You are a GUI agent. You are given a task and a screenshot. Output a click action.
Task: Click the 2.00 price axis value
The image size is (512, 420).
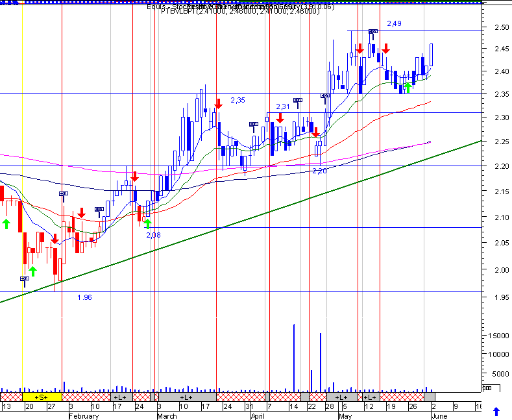[x=501, y=270]
